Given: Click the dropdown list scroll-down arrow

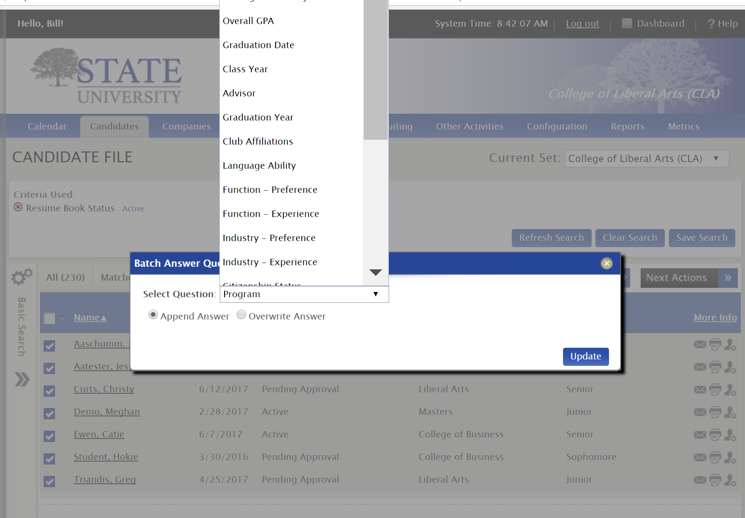Looking at the screenshot, I should [x=375, y=272].
